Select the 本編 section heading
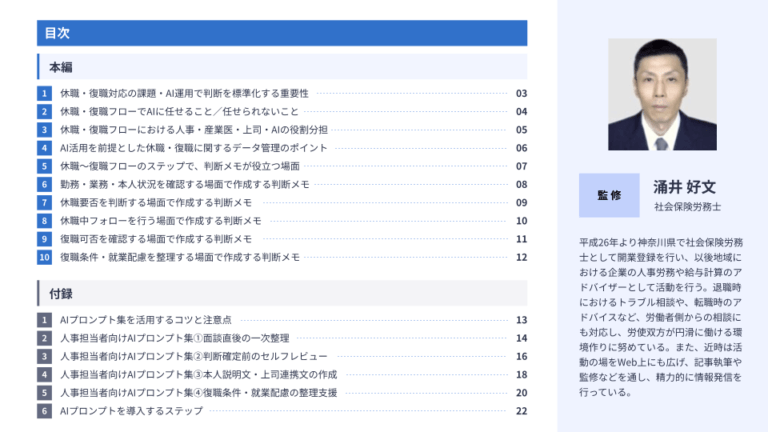 282,67
